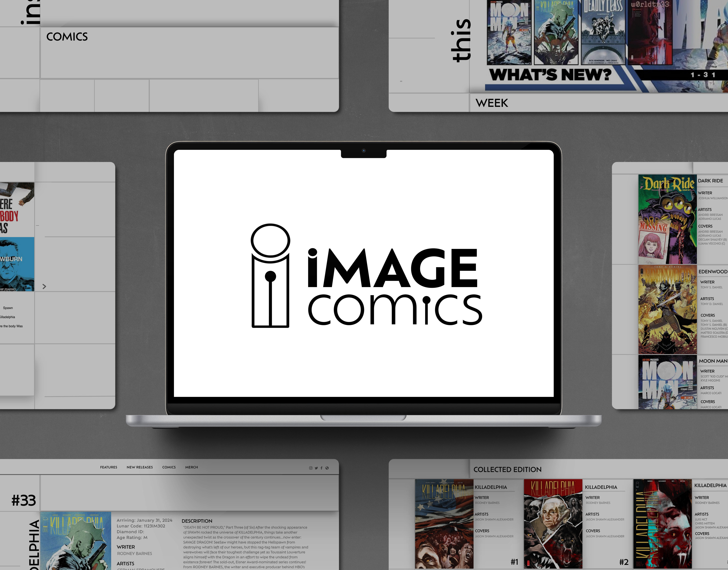Select COMICS in the navigation bar

click(x=169, y=467)
